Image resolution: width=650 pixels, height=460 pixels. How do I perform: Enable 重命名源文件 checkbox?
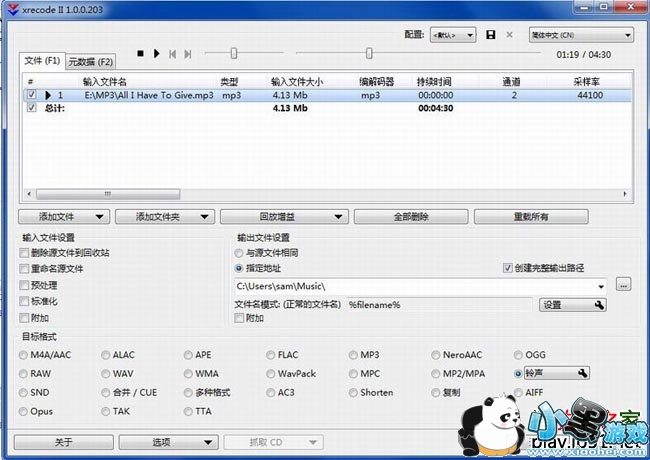click(x=24, y=269)
